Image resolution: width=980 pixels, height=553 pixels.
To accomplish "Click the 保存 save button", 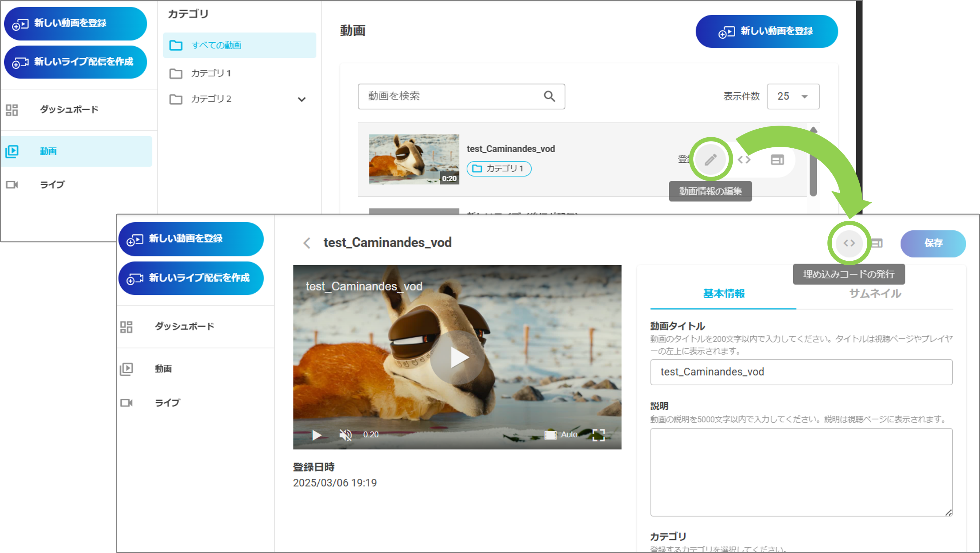I will point(933,243).
